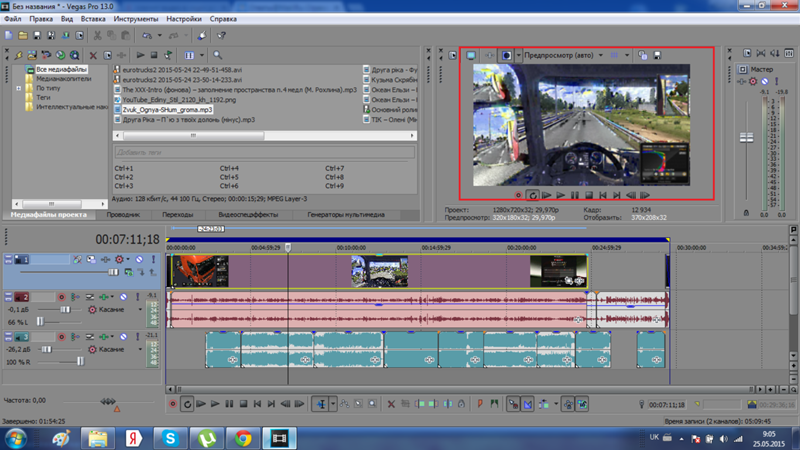The image size is (800, 450).
Task: Arm track 3 for recording
Action: (x=62, y=337)
